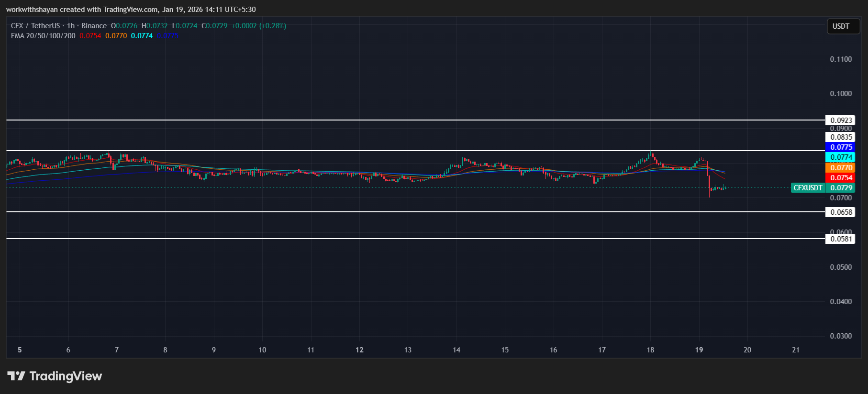The height and width of the screenshot is (394, 868).
Task: Select the 0.0581 support line label
Action: click(x=841, y=239)
